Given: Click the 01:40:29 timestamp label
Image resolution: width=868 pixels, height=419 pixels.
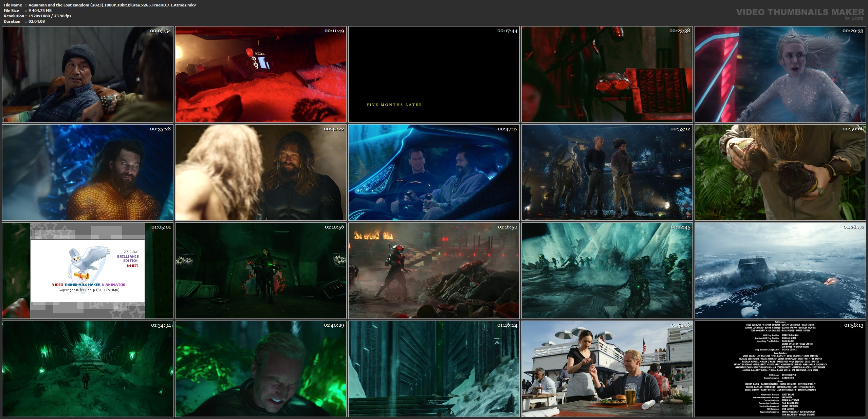Looking at the screenshot, I should [x=334, y=325].
